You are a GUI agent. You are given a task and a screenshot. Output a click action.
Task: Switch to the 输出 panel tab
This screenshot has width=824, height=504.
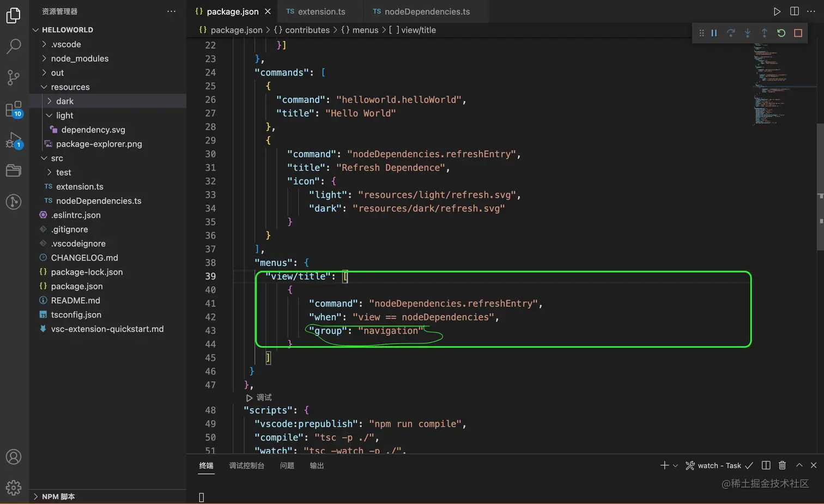click(x=317, y=465)
